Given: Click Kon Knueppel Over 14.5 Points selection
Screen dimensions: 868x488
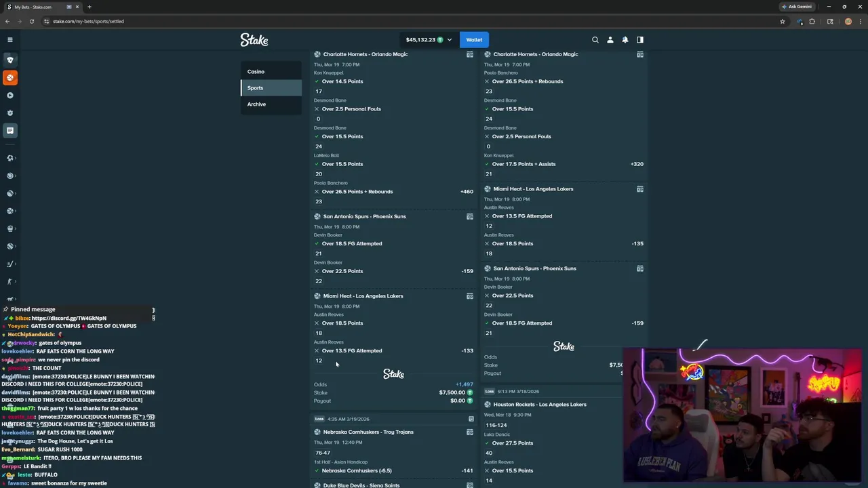Looking at the screenshot, I should click(x=342, y=81).
